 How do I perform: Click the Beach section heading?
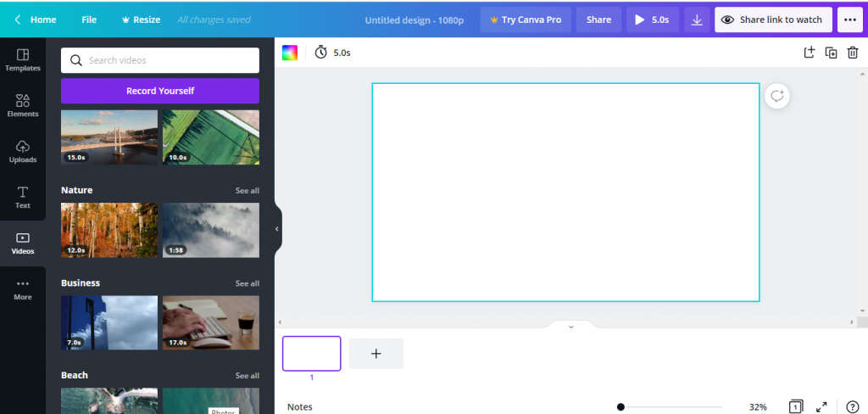coord(75,375)
